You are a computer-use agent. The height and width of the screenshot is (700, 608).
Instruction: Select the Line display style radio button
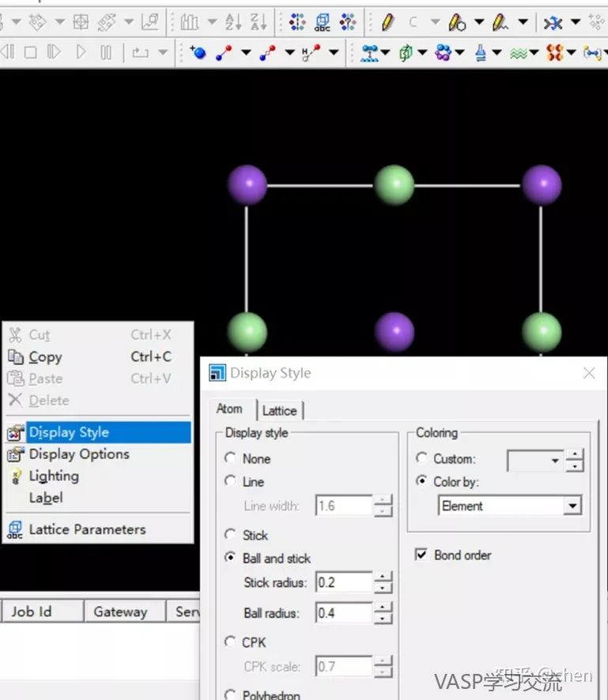coord(230,481)
